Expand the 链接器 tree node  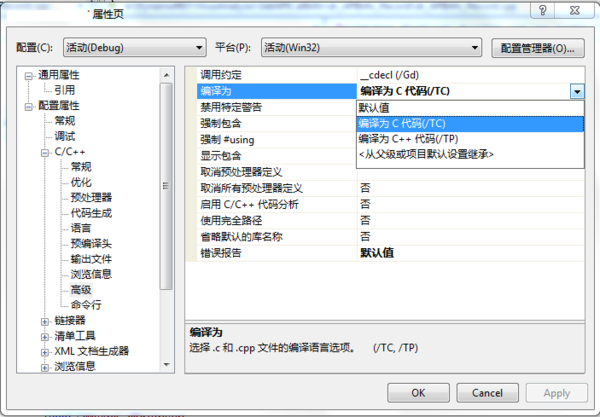[x=45, y=321]
